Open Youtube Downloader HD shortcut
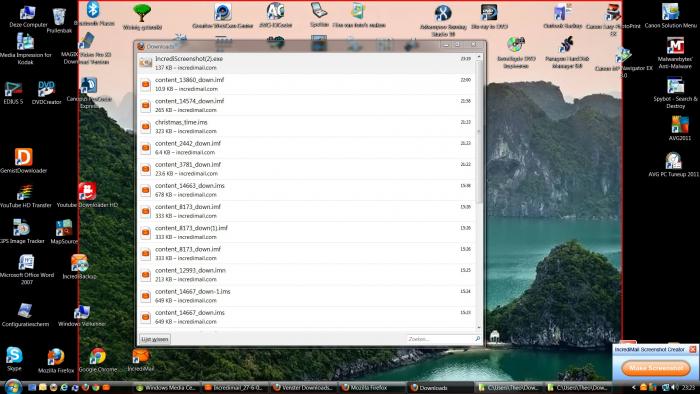The height and width of the screenshot is (394, 700). [x=87, y=195]
